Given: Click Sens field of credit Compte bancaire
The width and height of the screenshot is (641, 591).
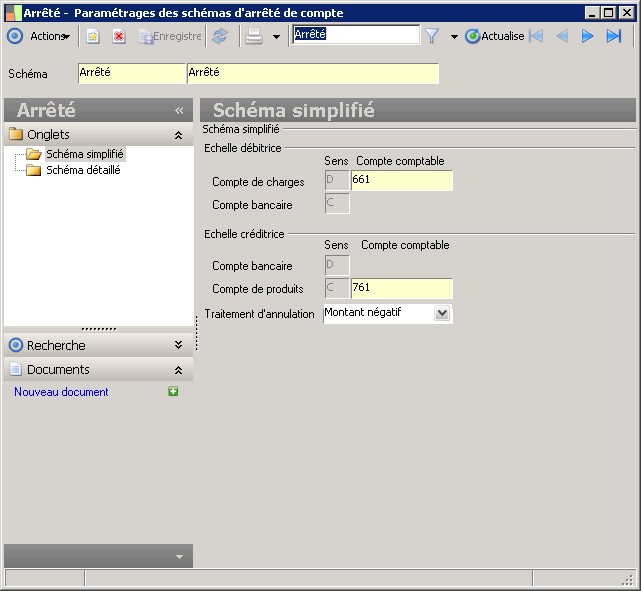Looking at the screenshot, I should click(x=337, y=265).
